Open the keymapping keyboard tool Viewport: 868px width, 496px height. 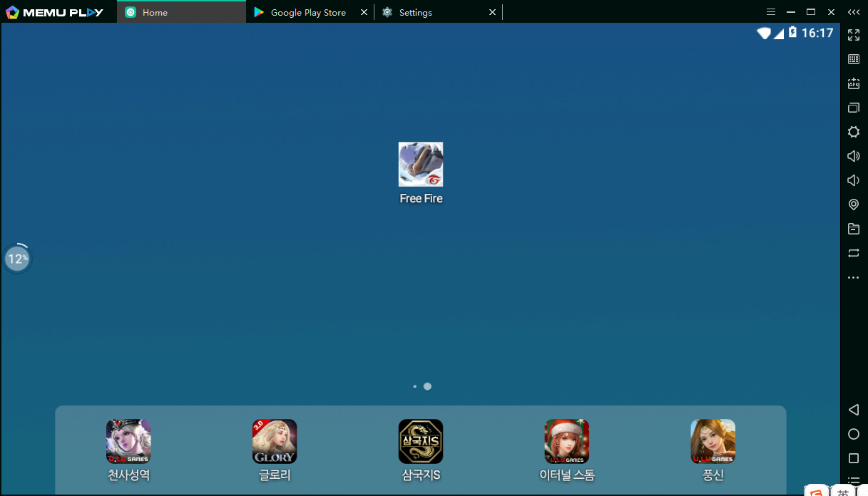[854, 59]
